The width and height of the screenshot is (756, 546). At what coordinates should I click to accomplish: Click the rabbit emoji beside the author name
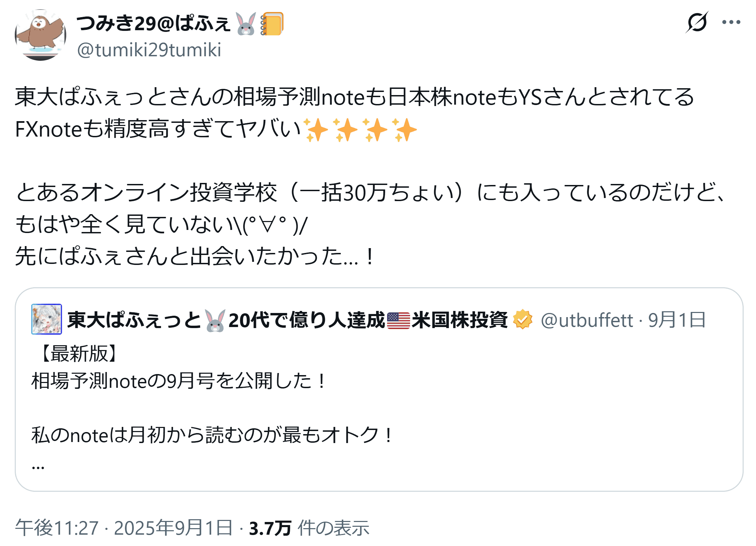tap(246, 24)
